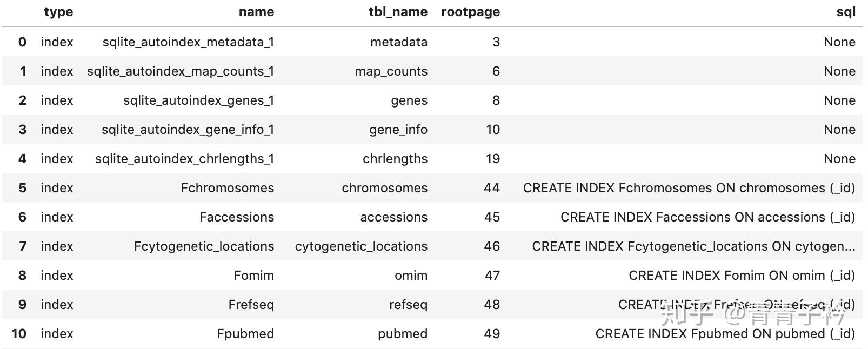Select row index label 7

(23, 246)
